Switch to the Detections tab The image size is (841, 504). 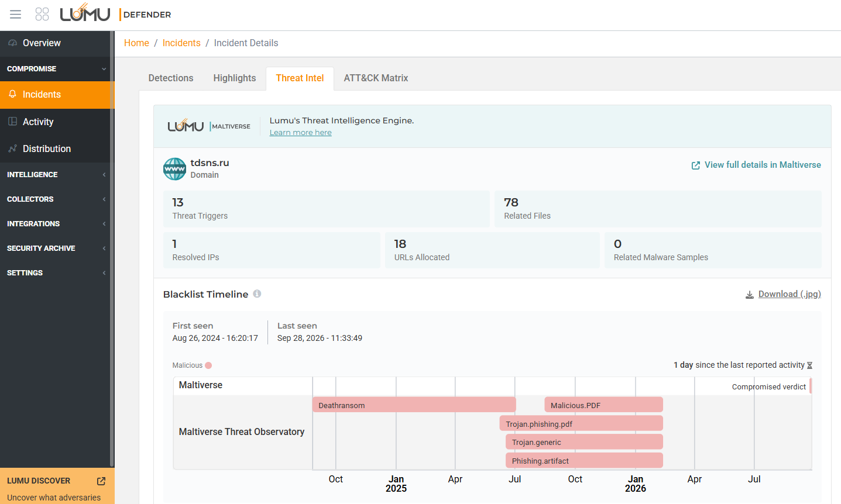coord(171,78)
